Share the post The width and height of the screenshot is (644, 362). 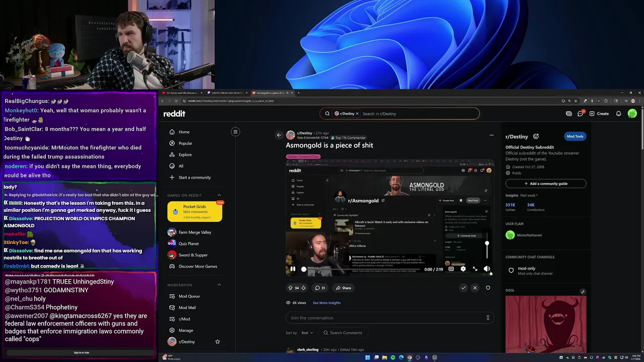coord(344,288)
